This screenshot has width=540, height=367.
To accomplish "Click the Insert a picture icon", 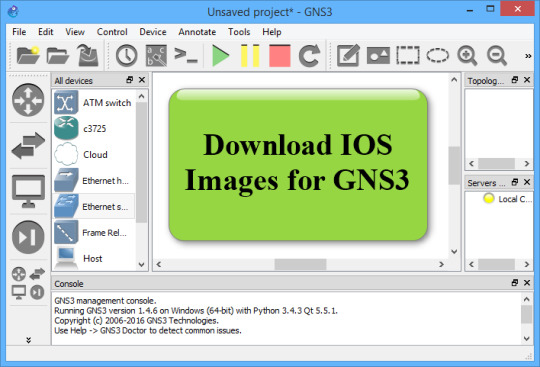I will pos(378,55).
